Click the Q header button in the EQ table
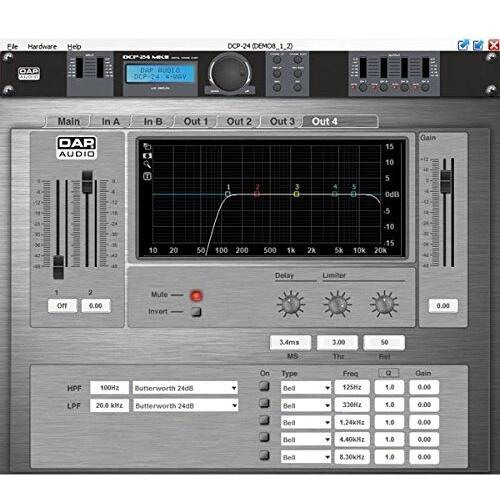 pyautogui.click(x=388, y=373)
